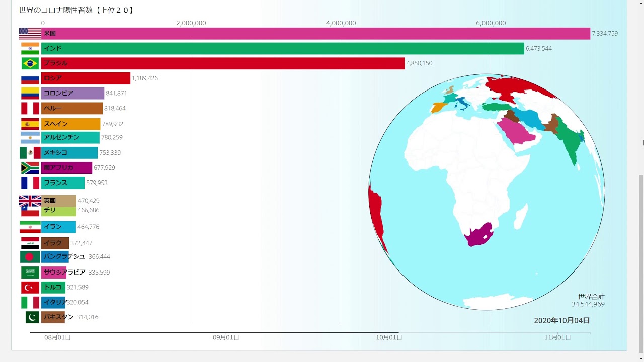Click the South Africa flag icon
The image size is (644, 362).
tap(30, 168)
